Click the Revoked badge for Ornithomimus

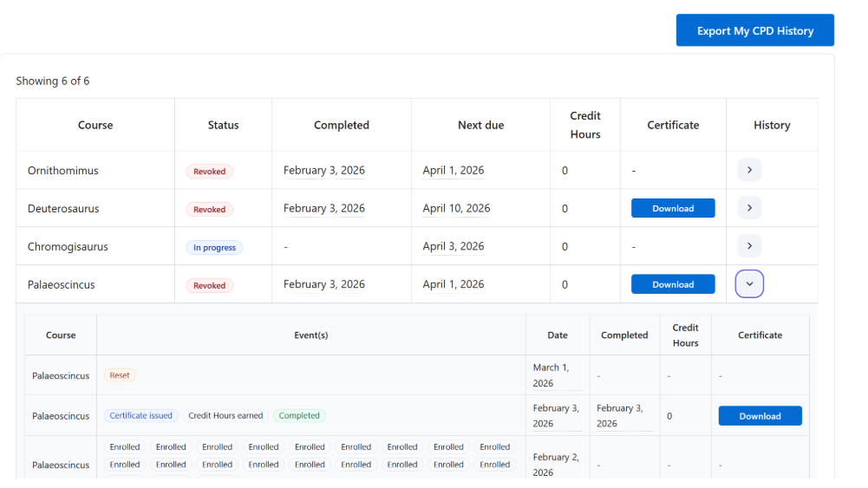[209, 172]
